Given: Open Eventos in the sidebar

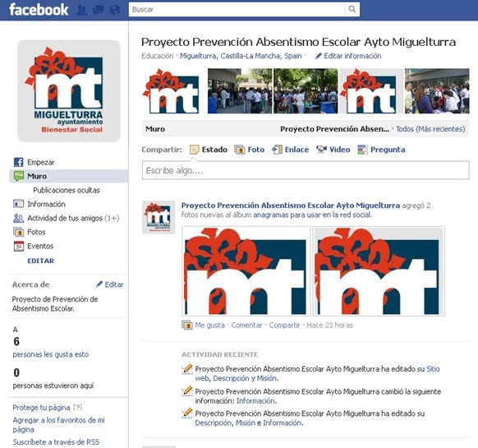Looking at the screenshot, I should tap(40, 246).
